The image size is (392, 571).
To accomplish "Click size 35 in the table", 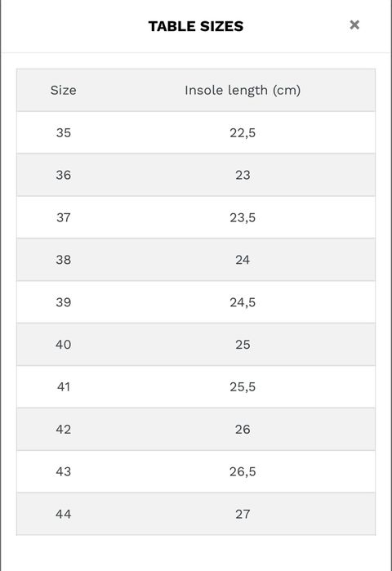I will pyautogui.click(x=64, y=132).
